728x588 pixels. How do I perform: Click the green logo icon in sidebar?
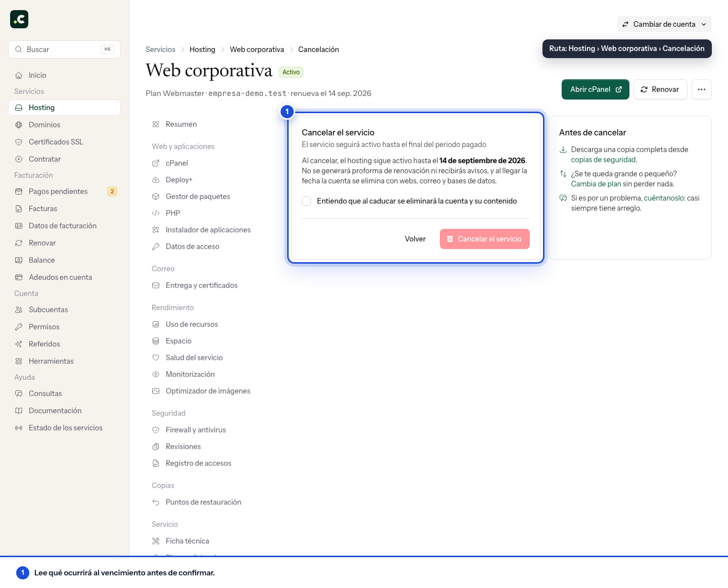[x=19, y=19]
